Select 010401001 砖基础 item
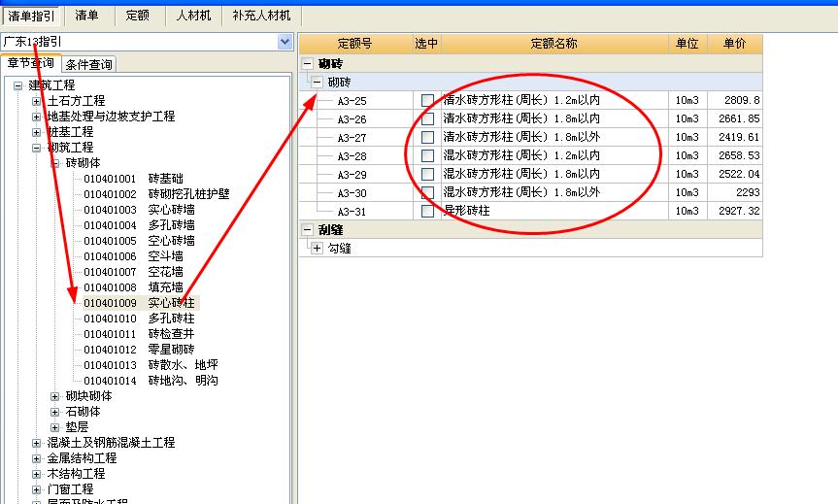The image size is (838, 504). coord(133,179)
